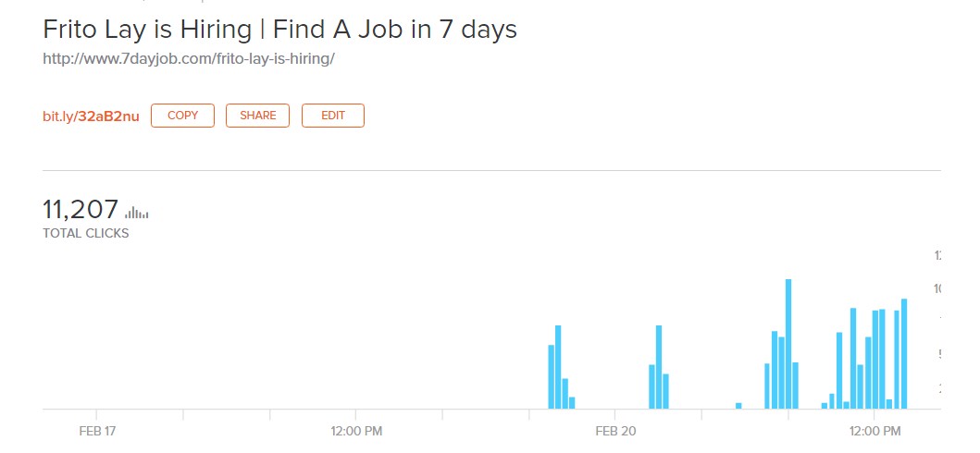980x453 pixels.
Task: Click the "Frito Lay is Hiring" title
Action: pyautogui.click(x=279, y=30)
